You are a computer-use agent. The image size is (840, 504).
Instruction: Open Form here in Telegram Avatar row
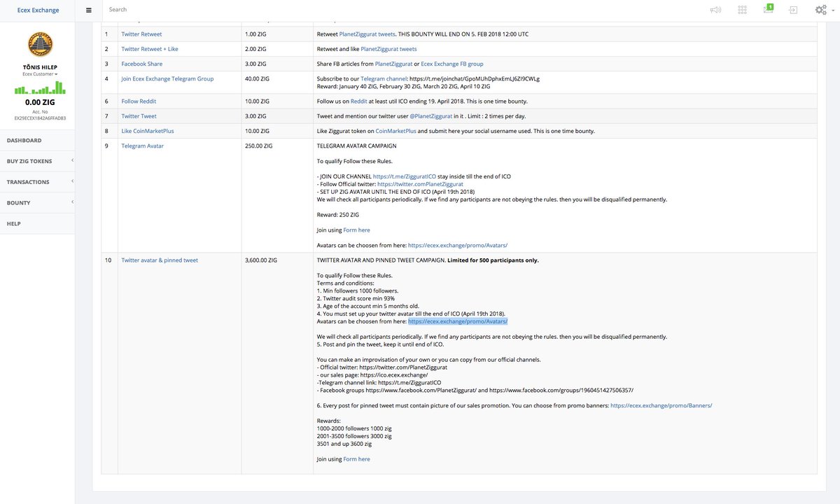[x=357, y=230]
